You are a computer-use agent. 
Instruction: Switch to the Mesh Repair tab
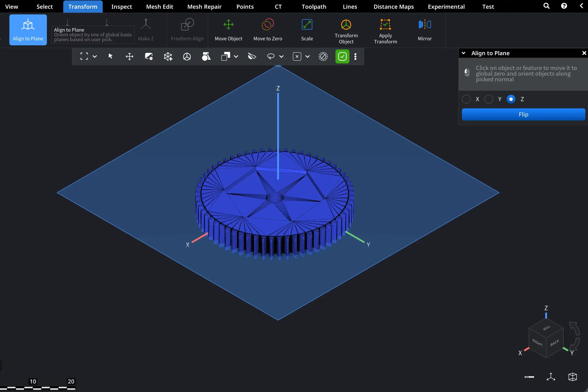204,6
